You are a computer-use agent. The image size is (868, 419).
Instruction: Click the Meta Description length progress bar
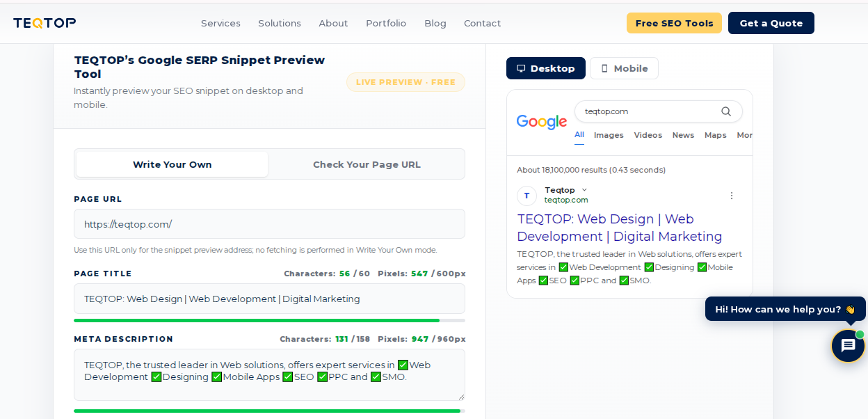coord(269,411)
